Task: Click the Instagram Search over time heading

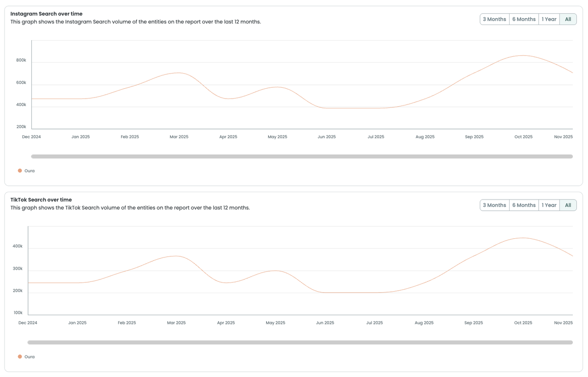Action: [47, 14]
